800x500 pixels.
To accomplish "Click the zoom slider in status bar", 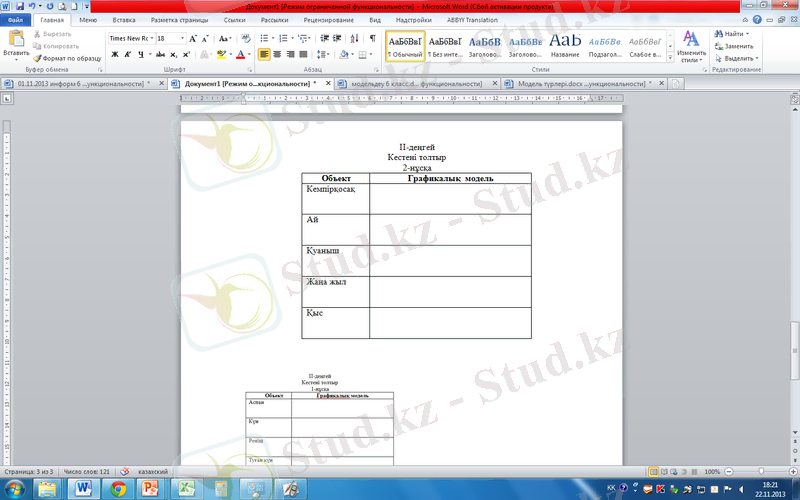I will tap(761, 471).
